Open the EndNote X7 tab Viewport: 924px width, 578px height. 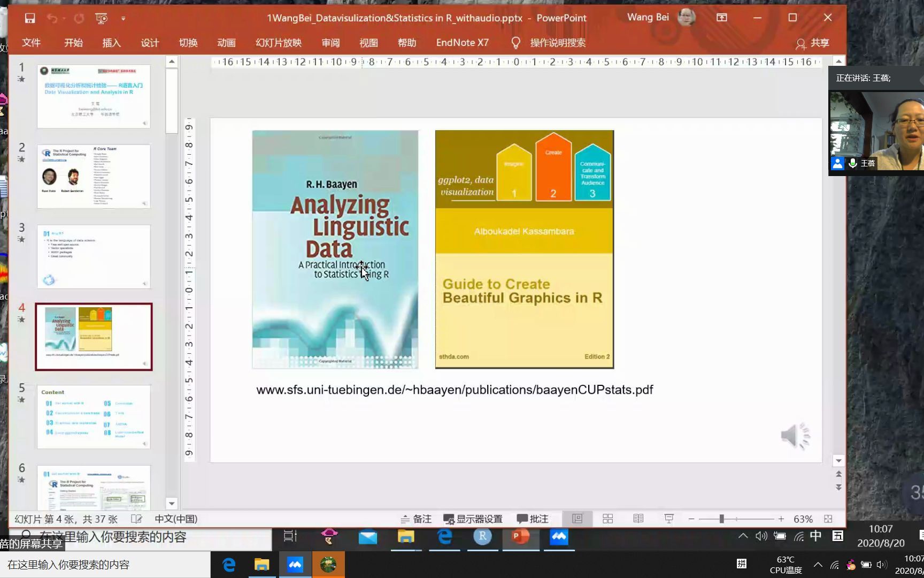[x=462, y=43]
